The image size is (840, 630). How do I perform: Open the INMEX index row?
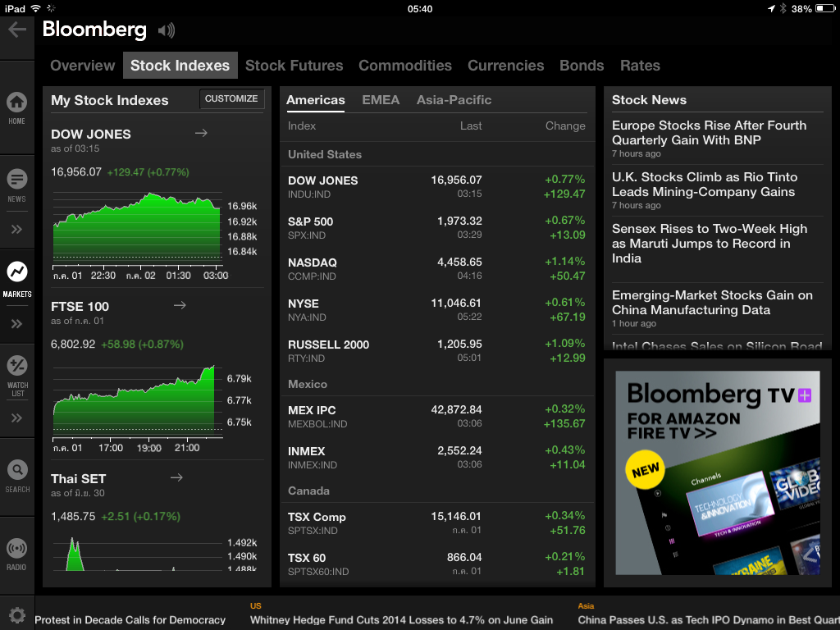tap(436, 458)
